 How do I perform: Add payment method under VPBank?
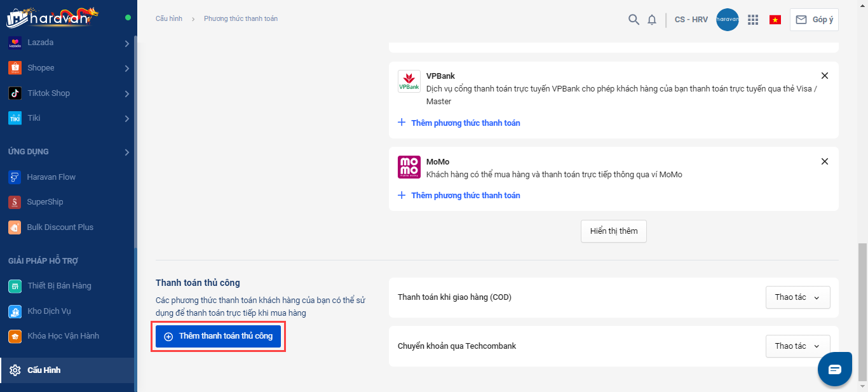(459, 123)
